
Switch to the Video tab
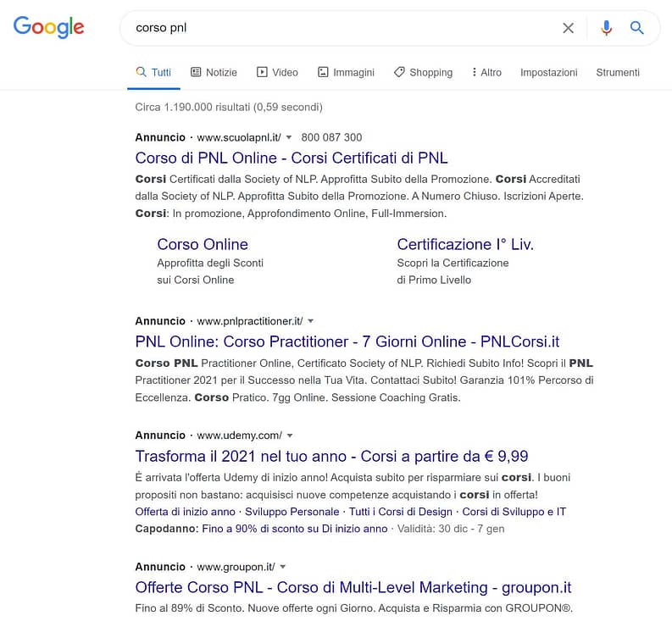(x=277, y=72)
